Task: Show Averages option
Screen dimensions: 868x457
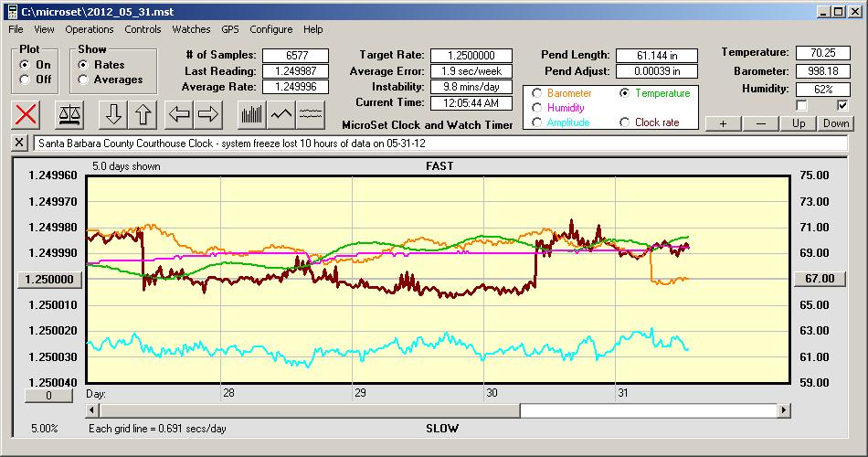Action: tap(83, 80)
